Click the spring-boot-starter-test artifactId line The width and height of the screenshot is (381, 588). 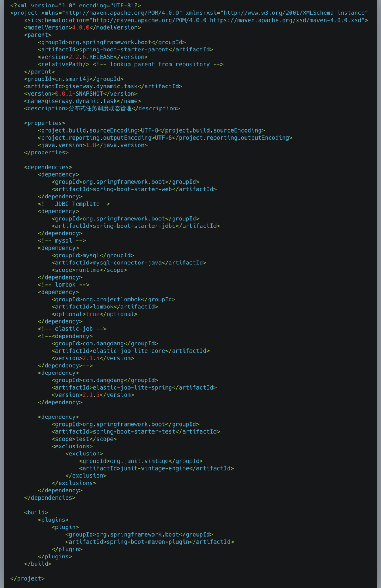136,431
